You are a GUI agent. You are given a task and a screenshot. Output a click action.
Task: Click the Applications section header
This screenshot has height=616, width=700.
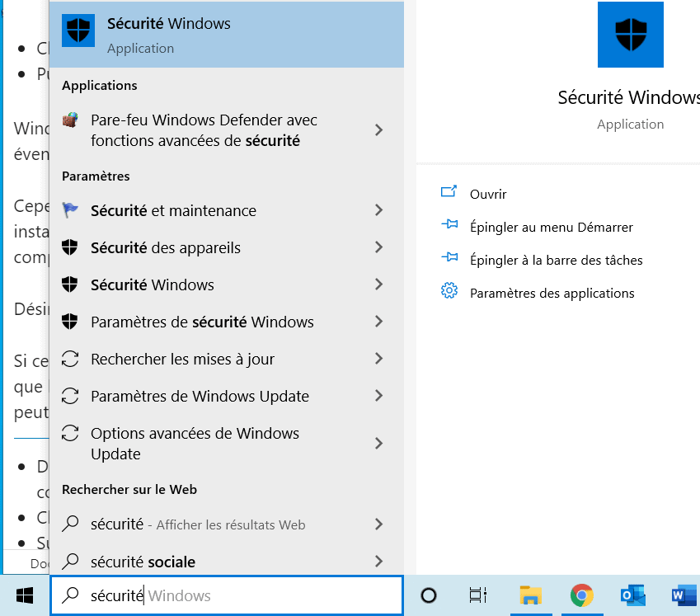click(x=100, y=85)
